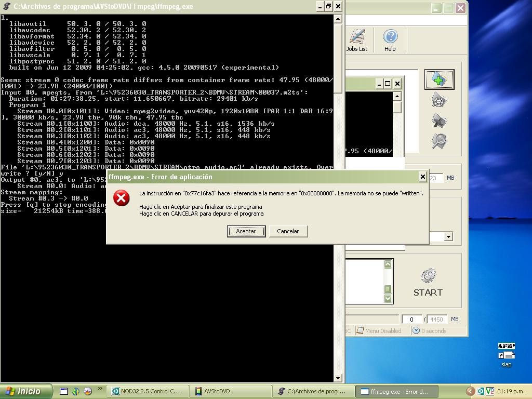The height and width of the screenshot is (399, 532).
Task: Click the film reel edit title icon
Action: [x=439, y=100]
